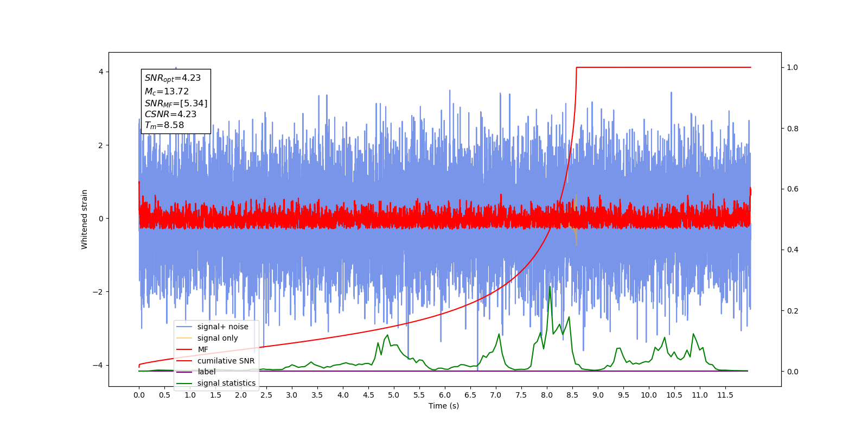The width and height of the screenshot is (868, 434).
Task: Click the 1.0 tick on right axis
Action: (793, 68)
